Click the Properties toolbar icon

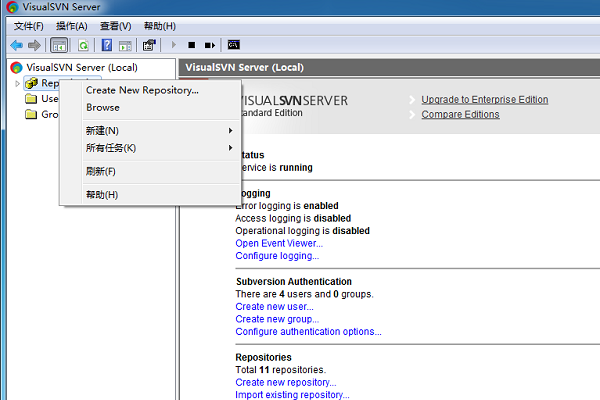tap(149, 45)
